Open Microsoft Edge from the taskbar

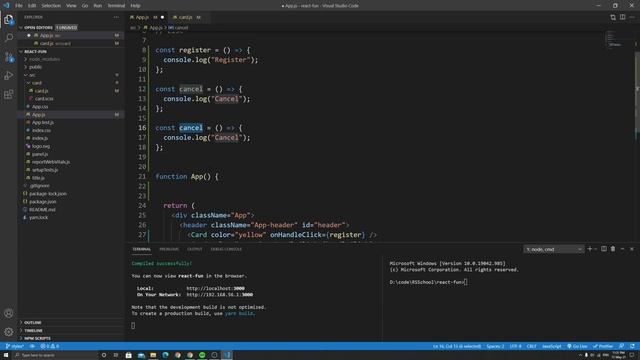165,355
